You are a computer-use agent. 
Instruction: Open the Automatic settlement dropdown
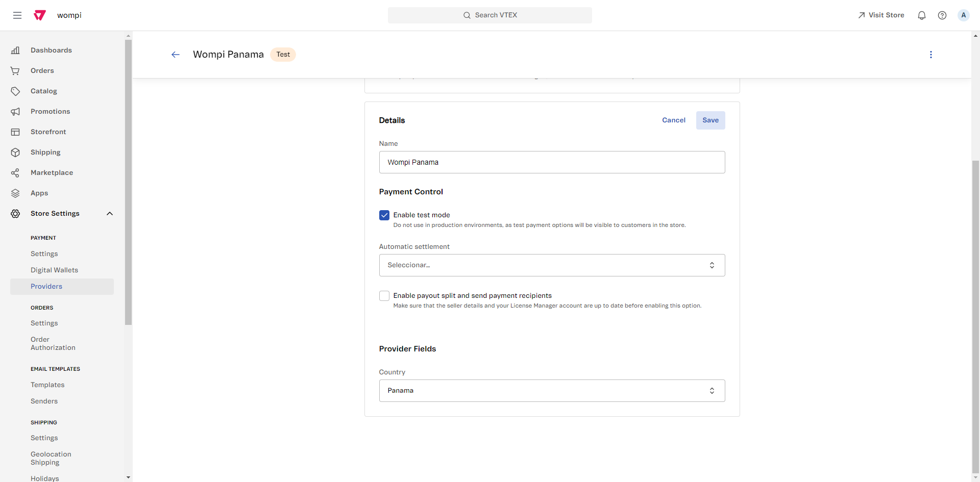551,265
